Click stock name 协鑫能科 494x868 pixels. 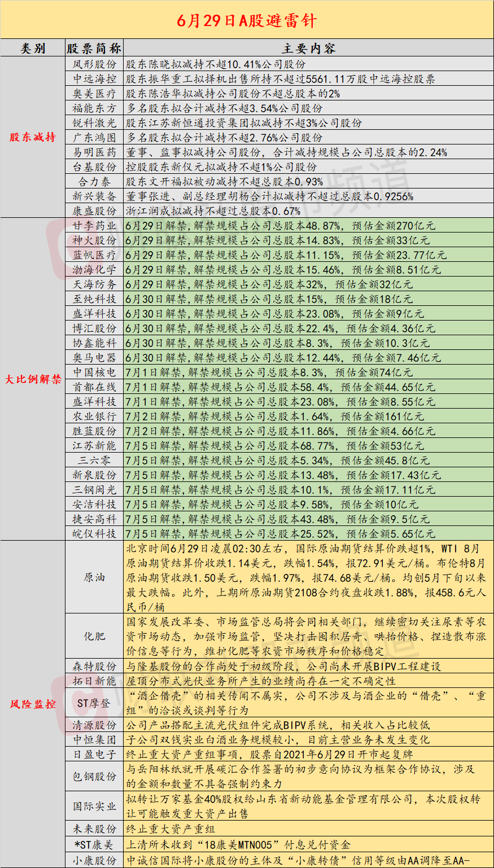(94, 343)
